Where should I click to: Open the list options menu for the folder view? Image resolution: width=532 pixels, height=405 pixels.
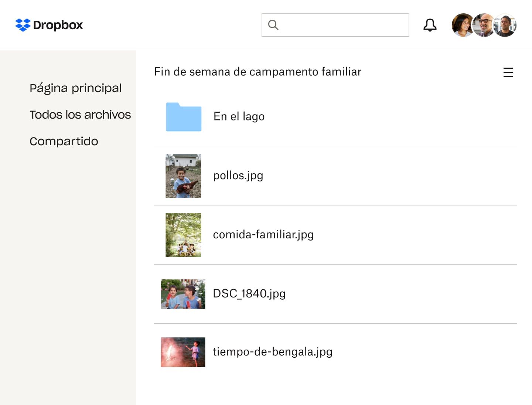click(x=508, y=72)
